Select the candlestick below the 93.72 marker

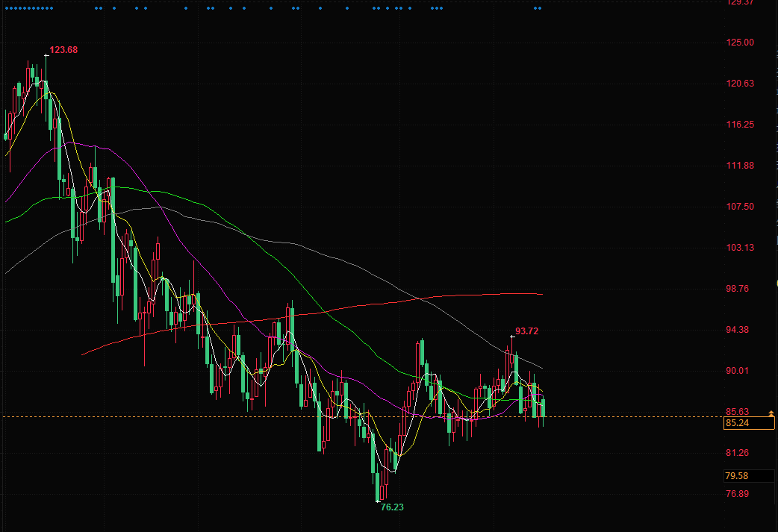511,357
